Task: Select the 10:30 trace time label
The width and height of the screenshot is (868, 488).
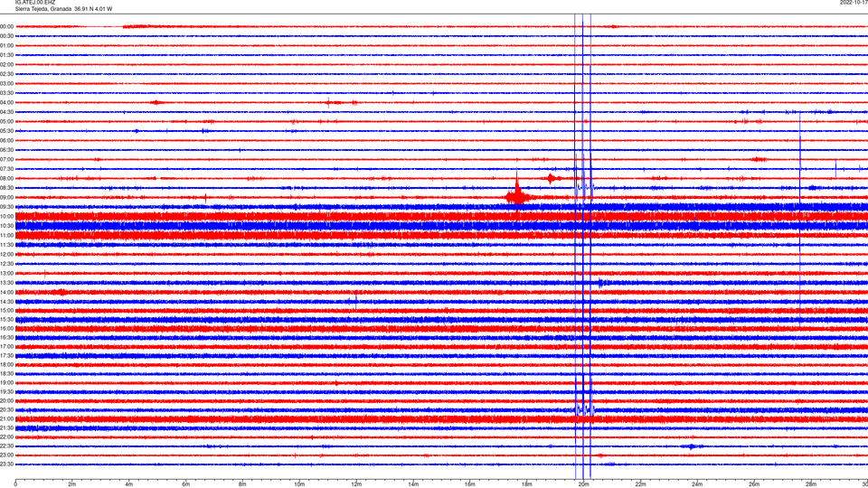Action: click(6, 226)
